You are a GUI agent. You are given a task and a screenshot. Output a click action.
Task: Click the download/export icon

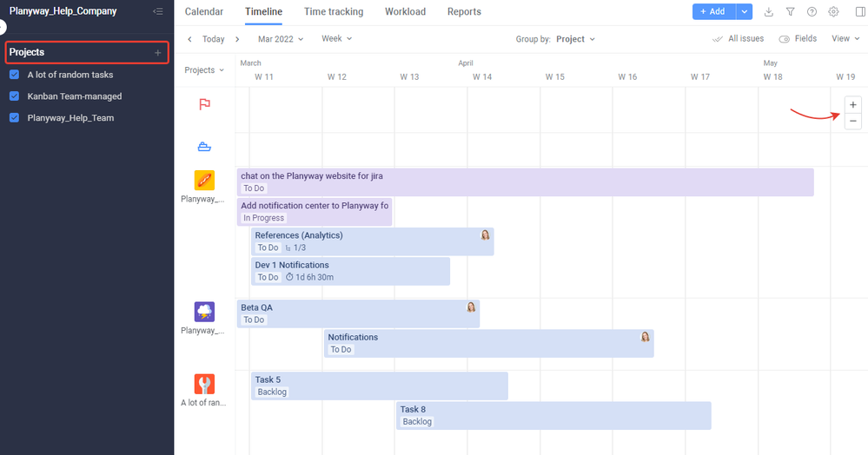[768, 11]
